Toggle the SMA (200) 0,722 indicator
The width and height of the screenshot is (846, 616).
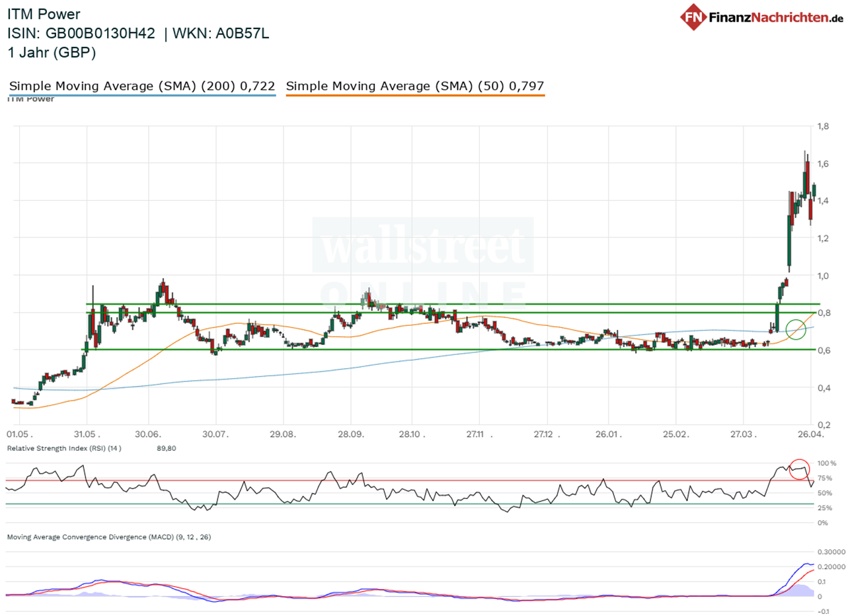coord(141,85)
